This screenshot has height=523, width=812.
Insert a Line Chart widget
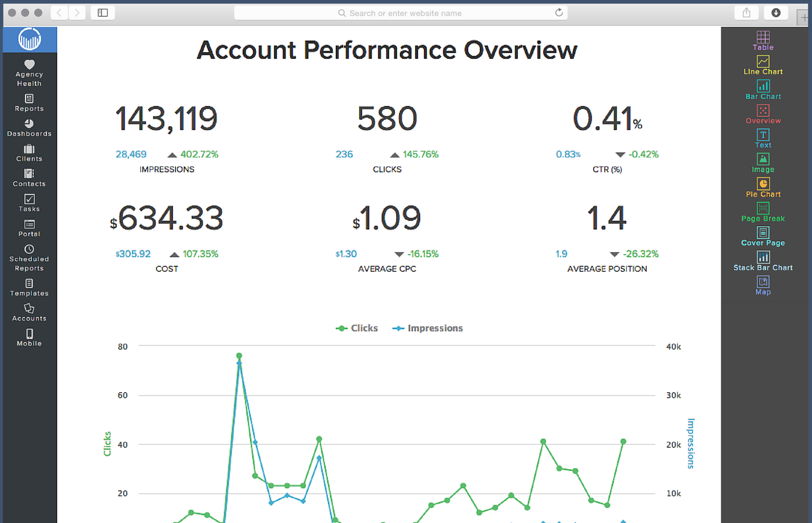click(x=762, y=65)
